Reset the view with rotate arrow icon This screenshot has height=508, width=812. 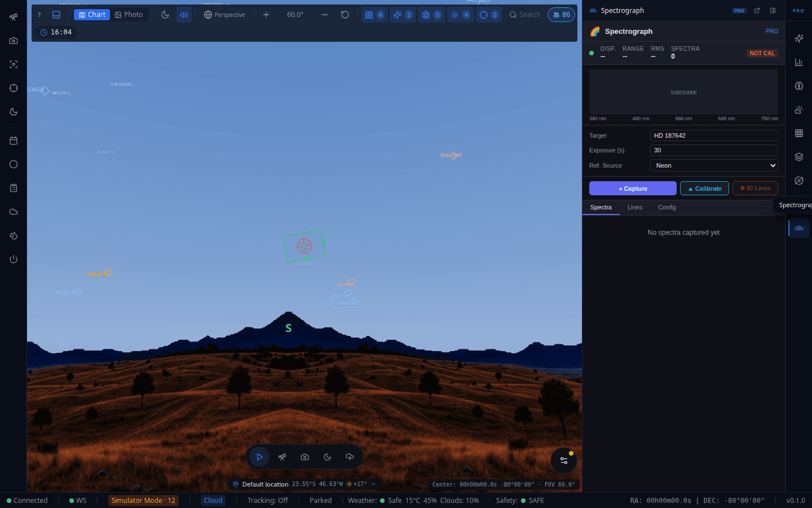(x=345, y=15)
